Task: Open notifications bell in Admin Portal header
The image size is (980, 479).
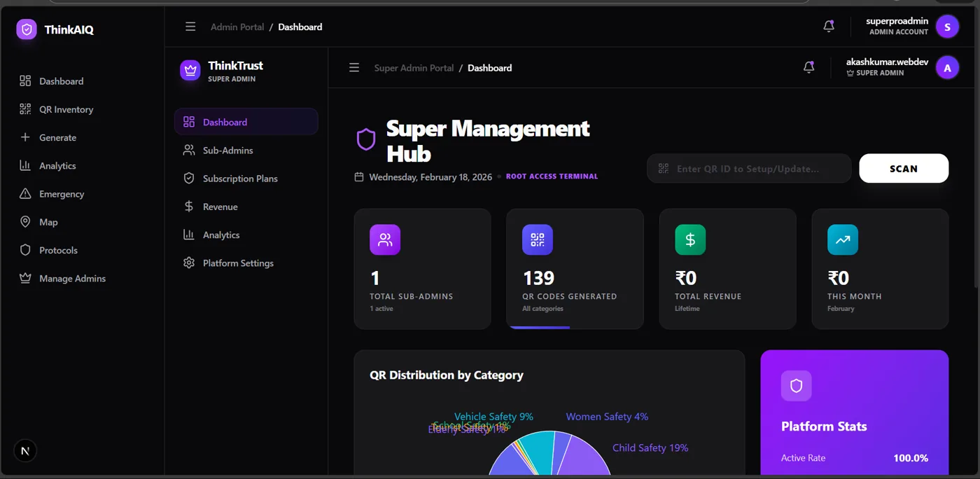Action: coord(829,27)
